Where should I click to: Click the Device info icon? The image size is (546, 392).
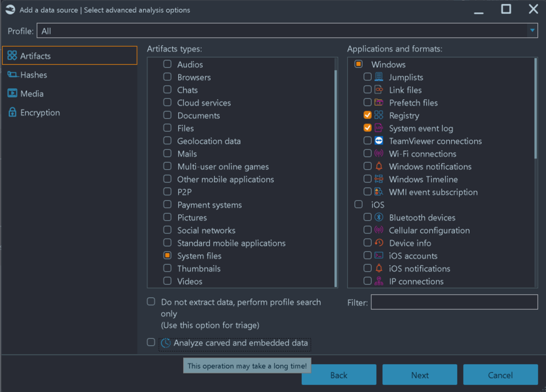379,243
